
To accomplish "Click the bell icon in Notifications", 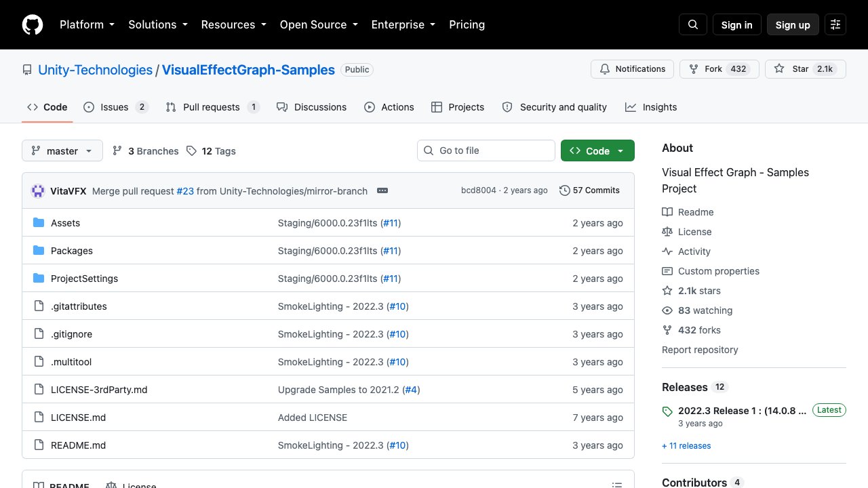I will 605,69.
